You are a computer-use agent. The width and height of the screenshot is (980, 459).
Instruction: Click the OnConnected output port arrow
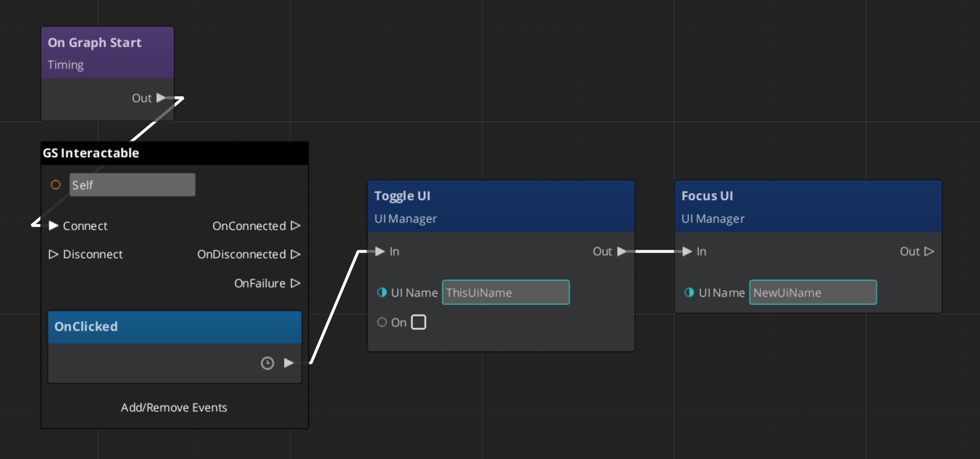click(x=295, y=226)
